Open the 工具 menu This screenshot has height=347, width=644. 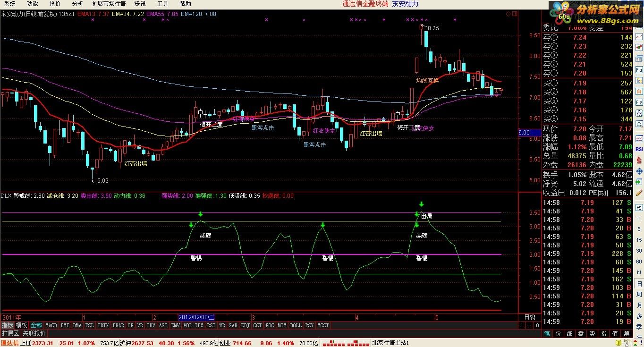162,3
